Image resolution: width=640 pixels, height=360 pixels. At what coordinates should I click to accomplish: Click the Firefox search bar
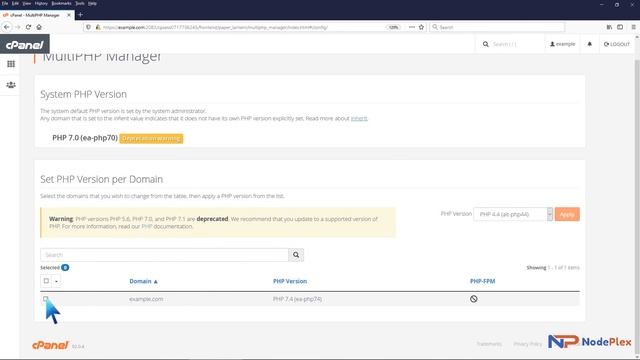tap(497, 27)
